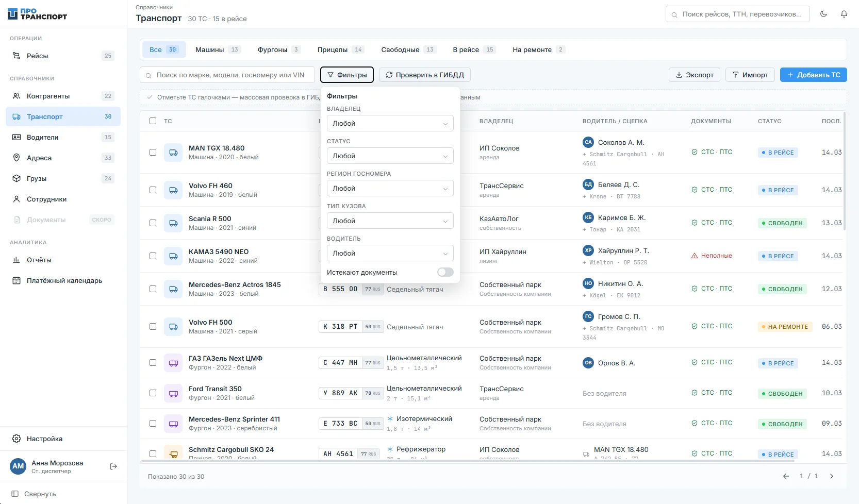Open Отчёты analytics item
859x504 pixels.
click(x=63, y=260)
